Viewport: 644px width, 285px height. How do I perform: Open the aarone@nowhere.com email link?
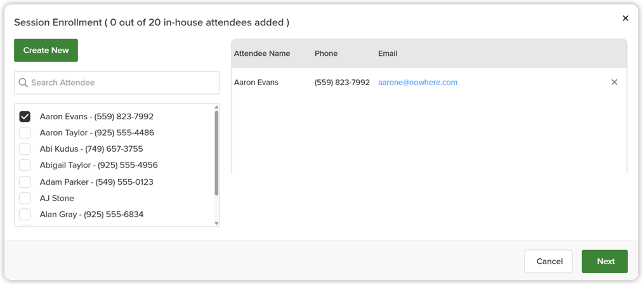417,82
